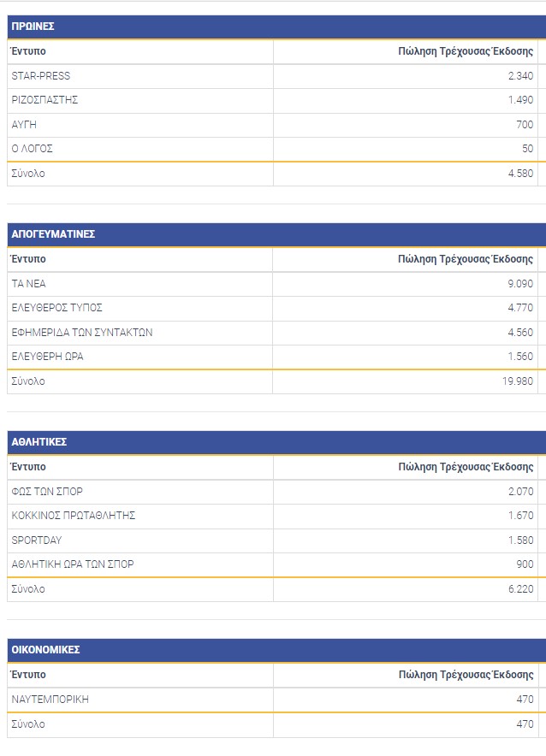
Task: Open the ΤΑ ΝΕΑ entry
Action: [x=29, y=284]
